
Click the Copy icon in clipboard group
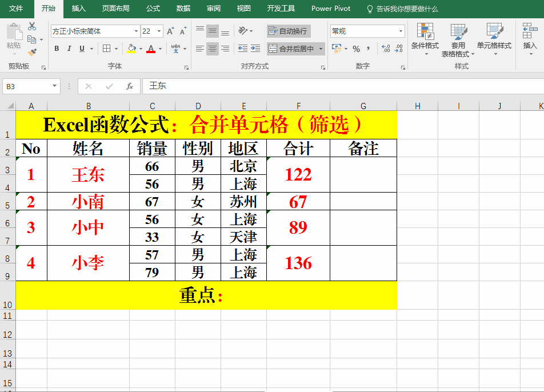pos(31,39)
